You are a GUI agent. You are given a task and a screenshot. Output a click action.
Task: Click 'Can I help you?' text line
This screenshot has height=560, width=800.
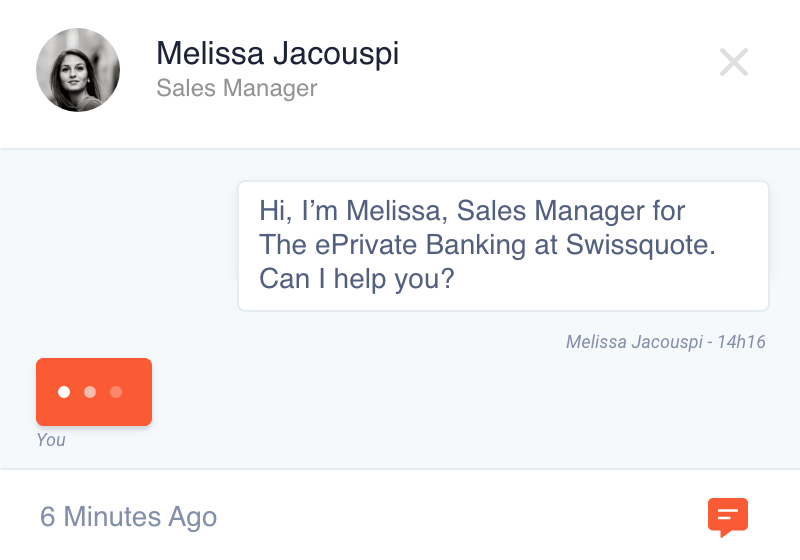[357, 279]
